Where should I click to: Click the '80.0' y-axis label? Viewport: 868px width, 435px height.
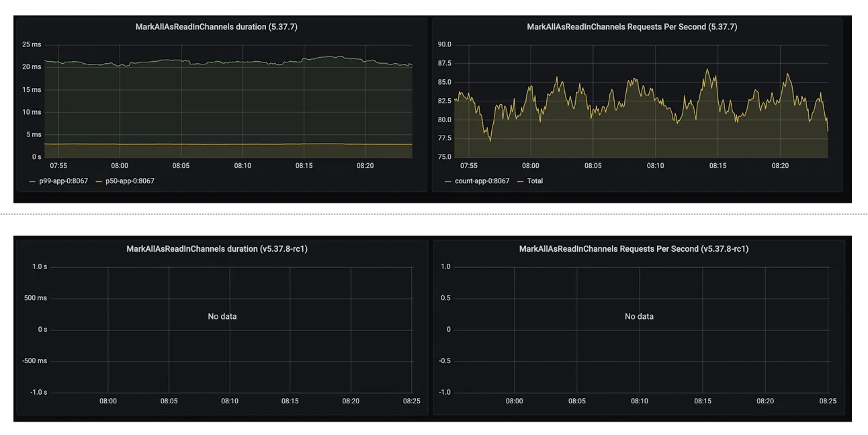(444, 120)
